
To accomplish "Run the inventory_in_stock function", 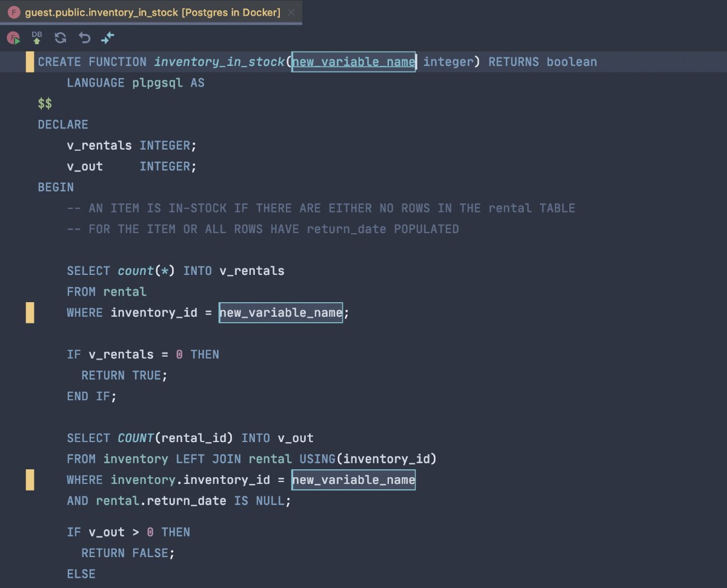I will point(13,38).
